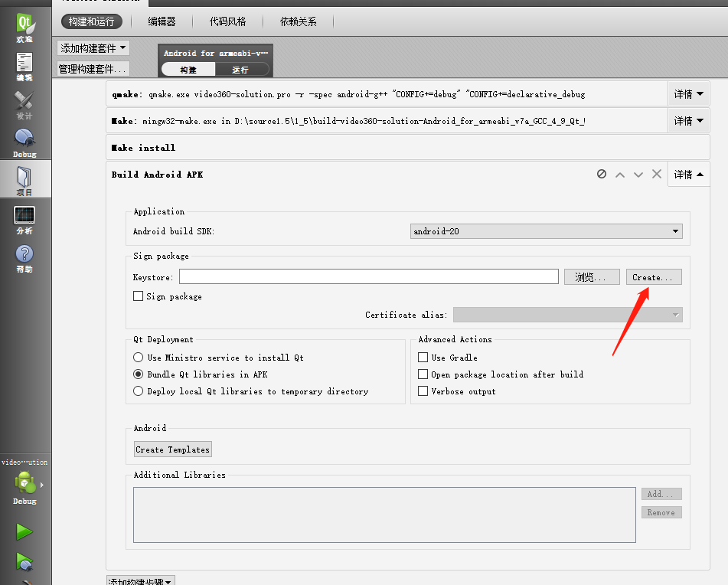Screen dimensions: 728x585
Task: Select Bundle Qt libraries in APK
Action: pos(138,374)
